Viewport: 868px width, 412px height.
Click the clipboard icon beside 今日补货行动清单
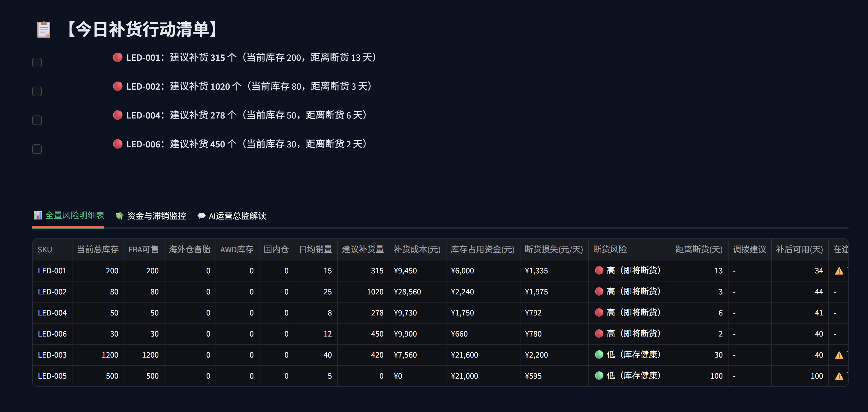[44, 30]
